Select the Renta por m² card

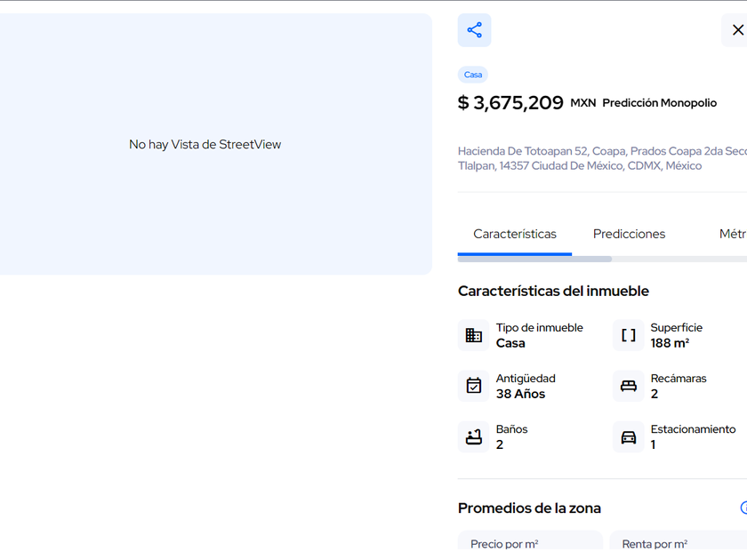click(x=678, y=543)
